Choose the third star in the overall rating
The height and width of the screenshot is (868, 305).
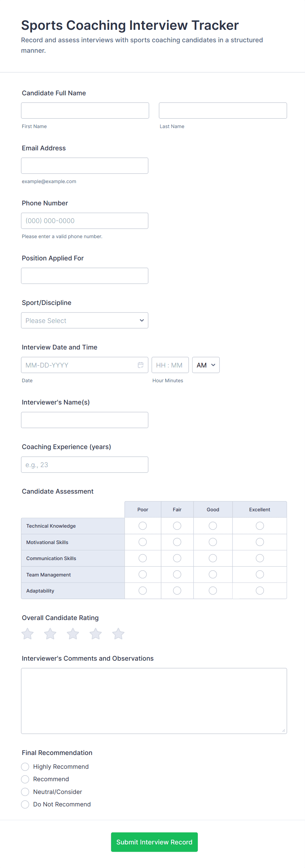point(73,634)
